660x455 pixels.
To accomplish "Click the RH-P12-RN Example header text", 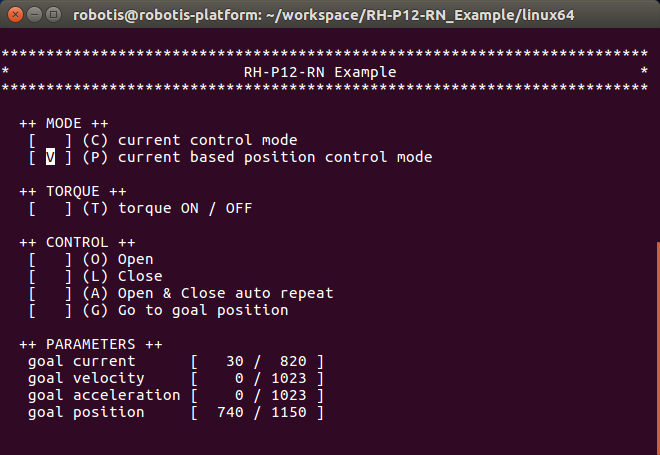I will tap(319, 72).
